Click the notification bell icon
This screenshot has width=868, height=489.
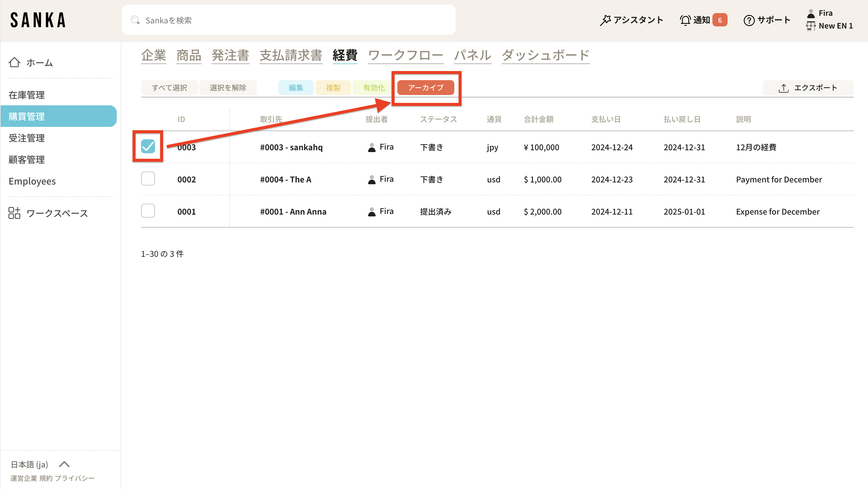tap(685, 20)
